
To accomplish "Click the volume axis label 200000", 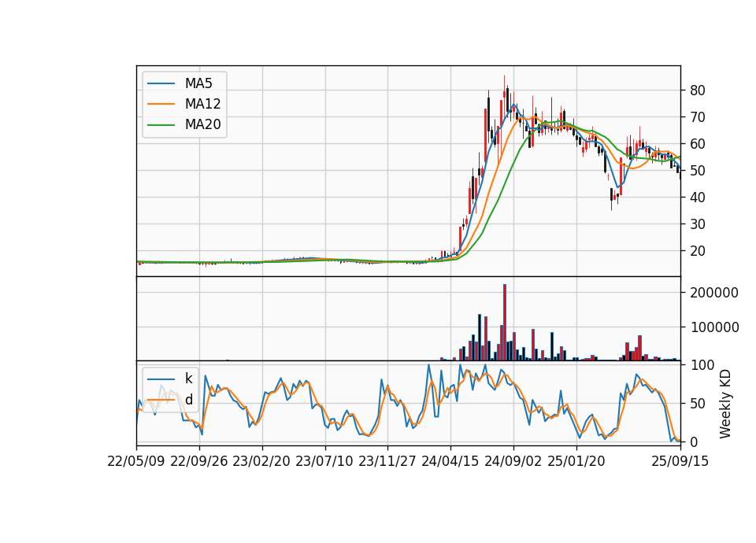I will (x=714, y=293).
